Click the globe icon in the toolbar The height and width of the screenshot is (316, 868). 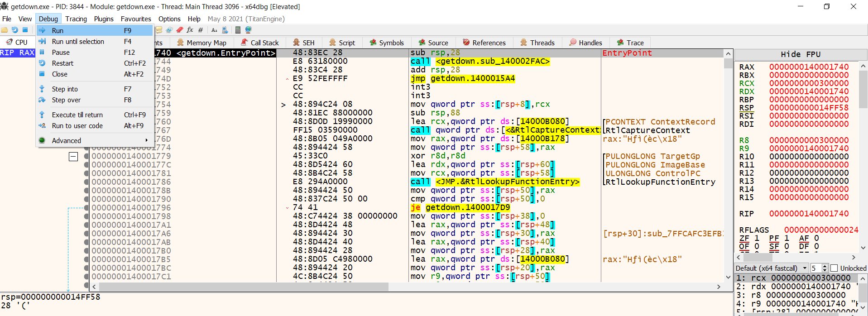click(x=248, y=30)
